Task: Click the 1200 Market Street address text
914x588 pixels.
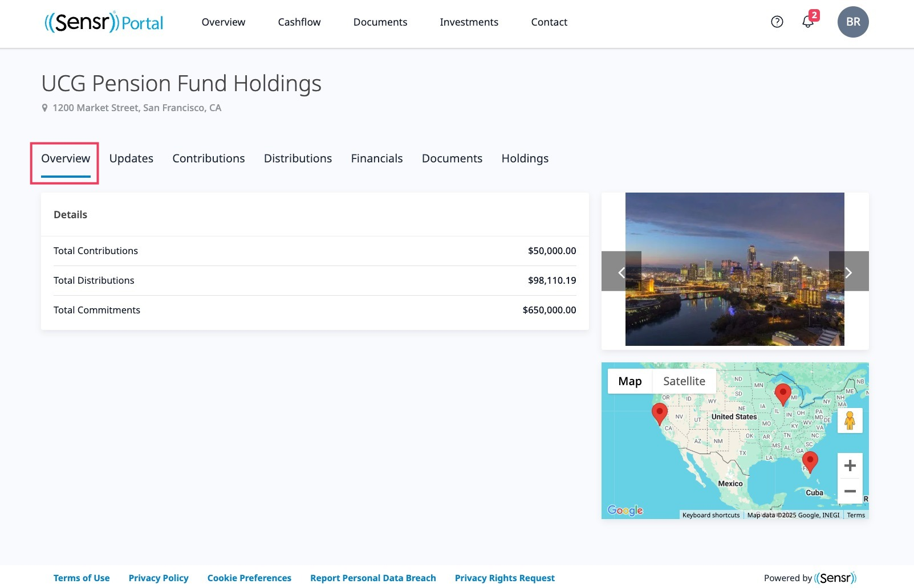Action: pyautogui.click(x=137, y=108)
